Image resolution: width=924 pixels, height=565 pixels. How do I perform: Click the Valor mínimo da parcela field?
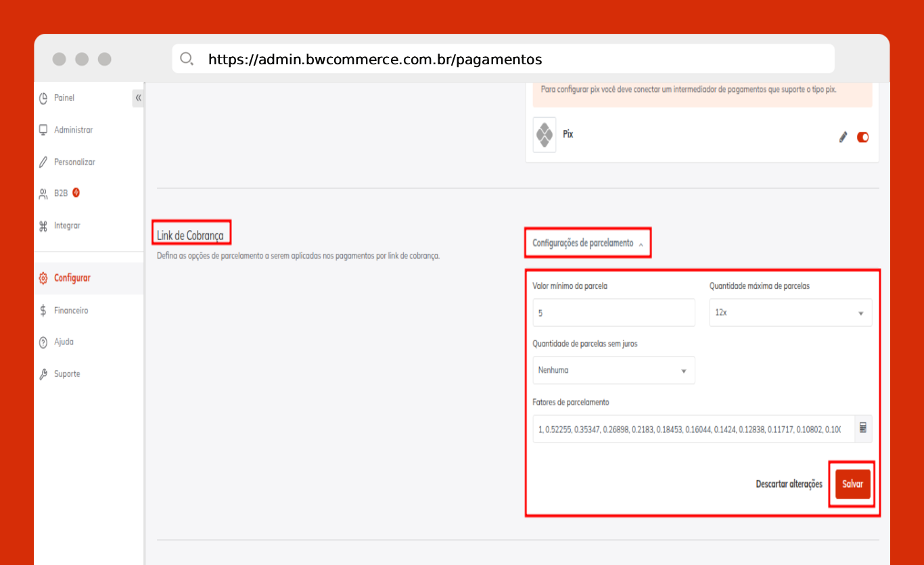pyautogui.click(x=614, y=313)
